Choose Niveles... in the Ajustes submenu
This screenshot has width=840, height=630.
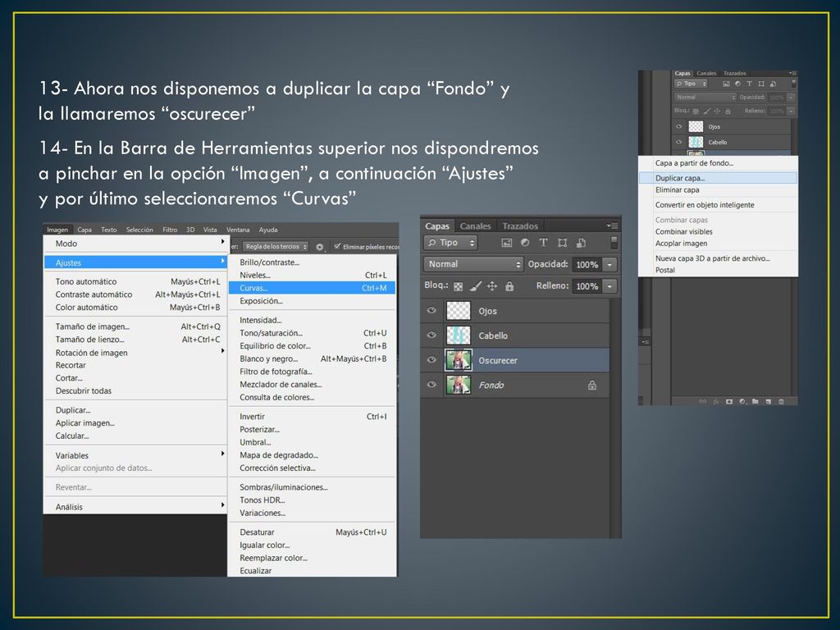tap(312, 275)
